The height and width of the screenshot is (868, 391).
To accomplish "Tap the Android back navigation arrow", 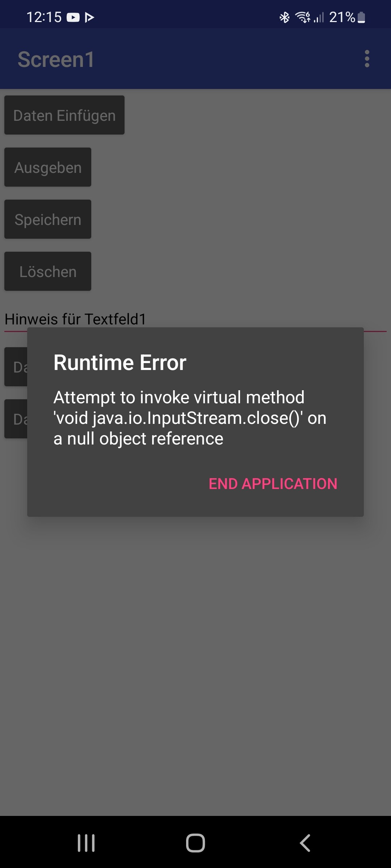I will (305, 843).
